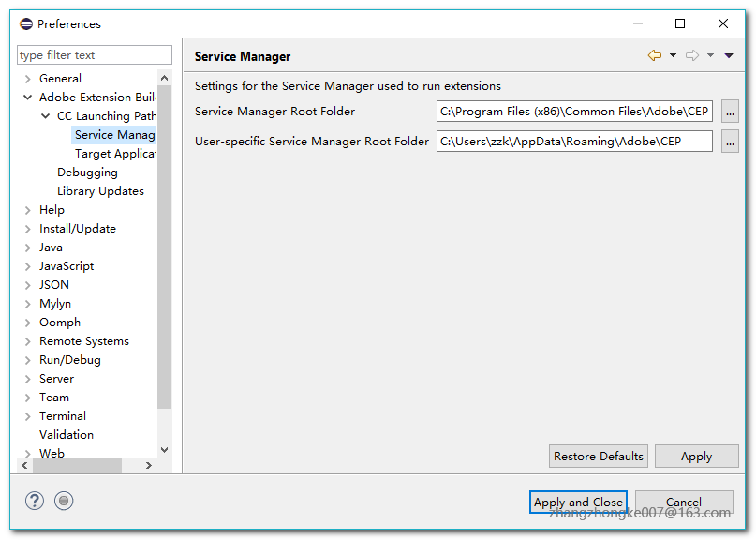The image size is (756, 540).
Task: Expand the General preferences node
Action: coord(28,79)
